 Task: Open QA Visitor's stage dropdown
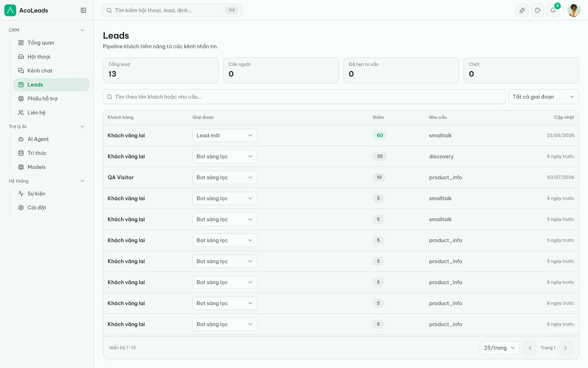pyautogui.click(x=225, y=177)
